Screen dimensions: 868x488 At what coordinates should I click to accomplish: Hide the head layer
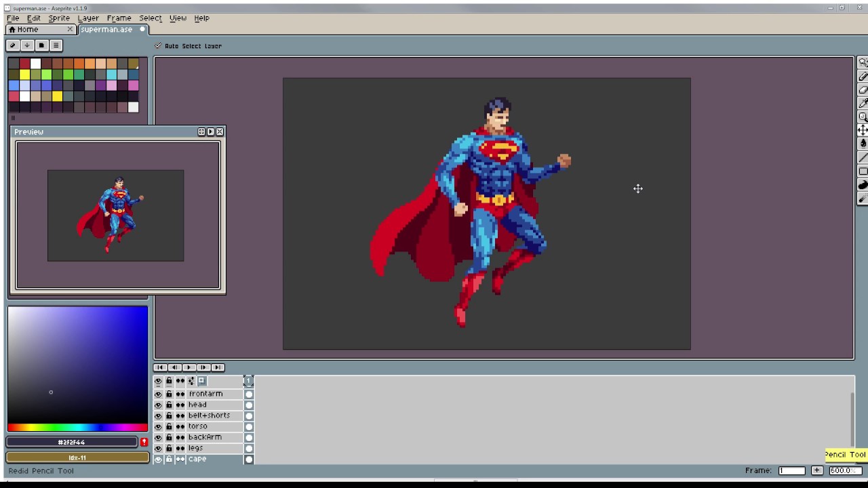click(x=158, y=405)
